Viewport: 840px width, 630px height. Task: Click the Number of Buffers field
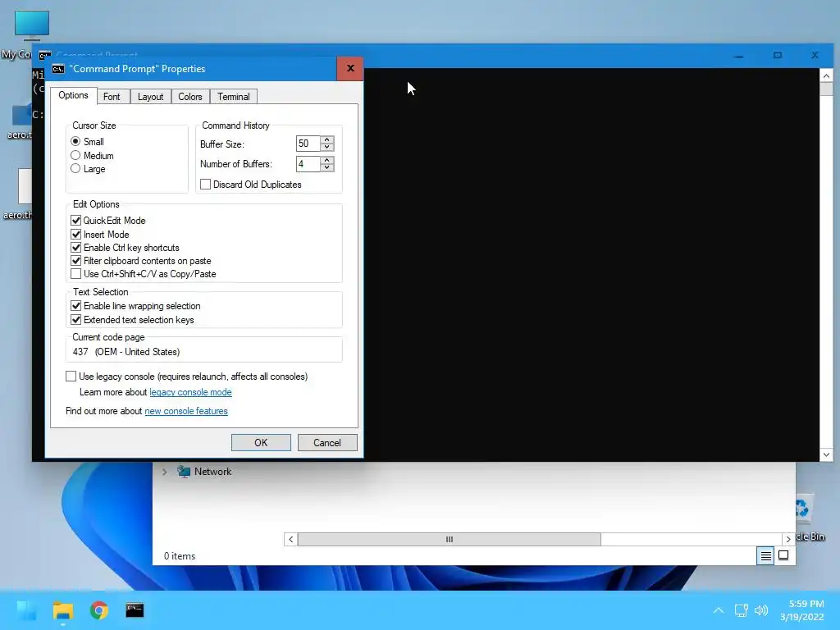308,164
